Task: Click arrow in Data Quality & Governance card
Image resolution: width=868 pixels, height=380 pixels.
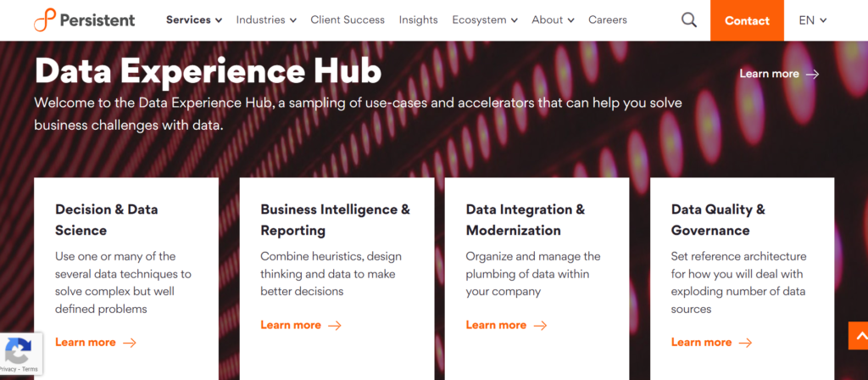Action: [x=746, y=343]
